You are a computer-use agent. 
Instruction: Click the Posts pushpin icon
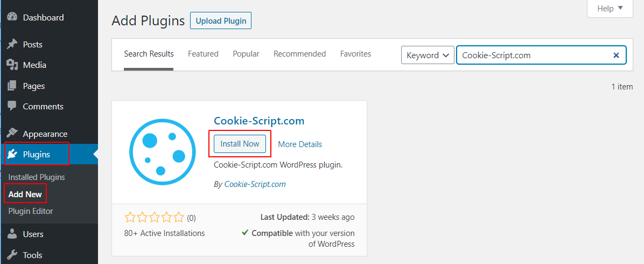(x=13, y=44)
